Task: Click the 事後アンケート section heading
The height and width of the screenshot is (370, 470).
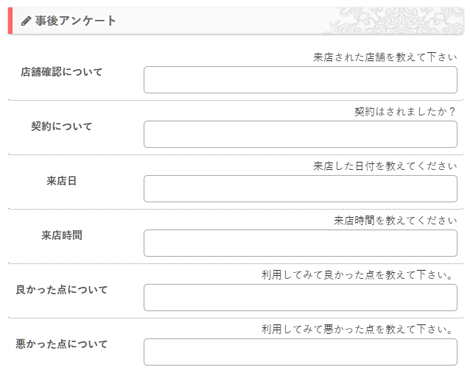Action: 75,21
